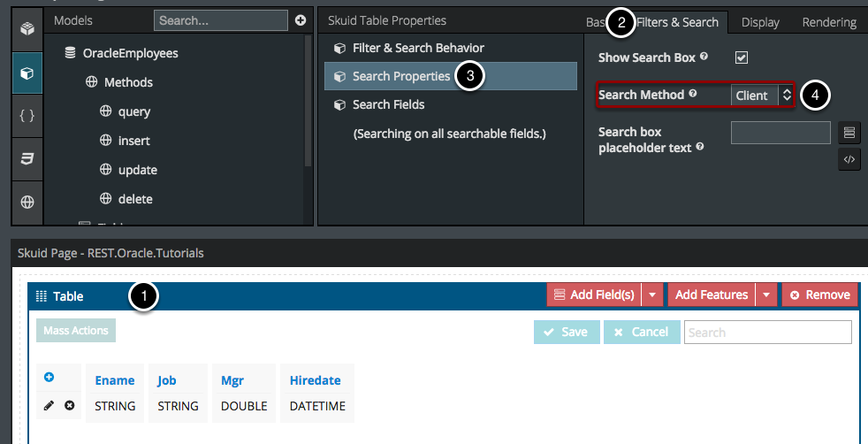
Task: Click the Models search input field
Action: coord(220,20)
